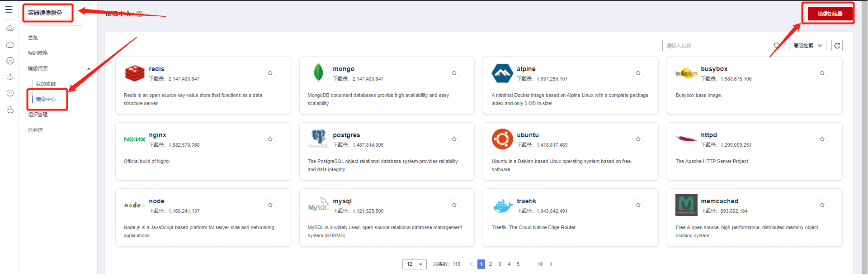Go to page 2 in pagination
This screenshot has width=868, height=278.
tap(491, 264)
